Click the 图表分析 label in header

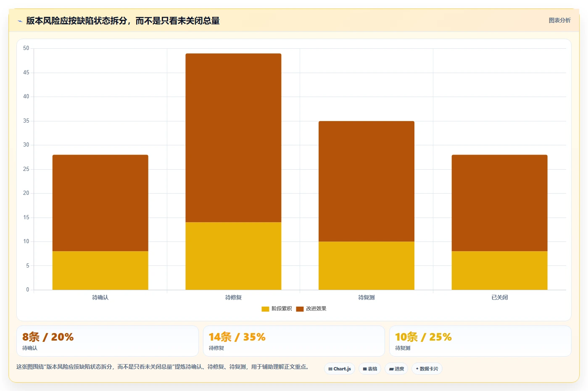[559, 20]
